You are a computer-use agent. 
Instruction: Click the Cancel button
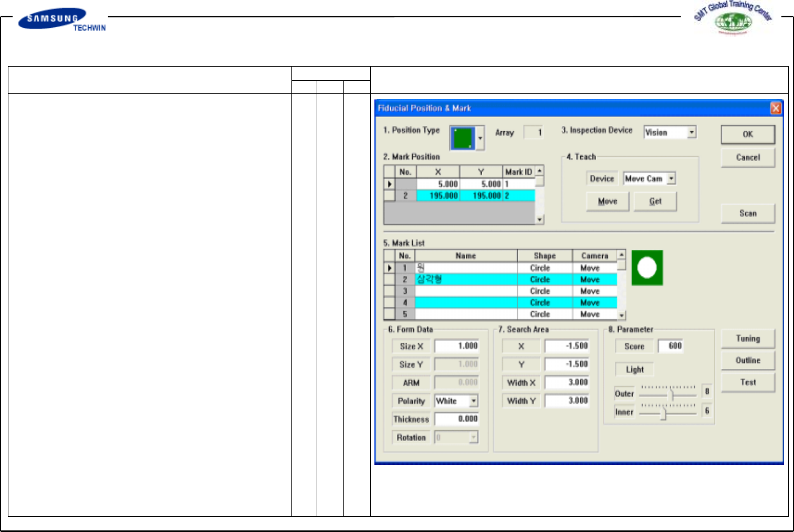pos(748,157)
